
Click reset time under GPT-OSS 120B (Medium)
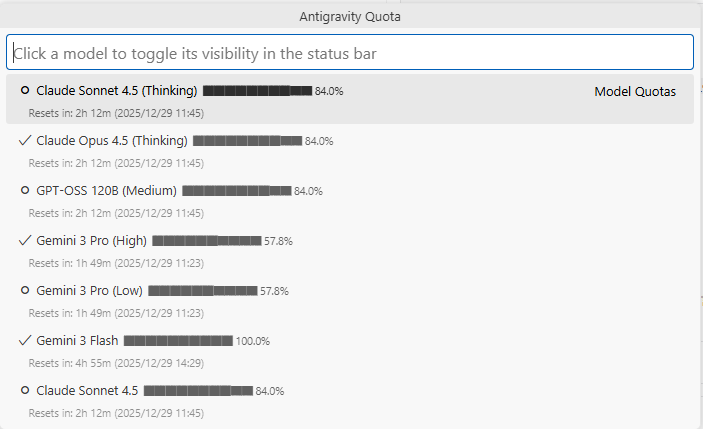click(116, 213)
